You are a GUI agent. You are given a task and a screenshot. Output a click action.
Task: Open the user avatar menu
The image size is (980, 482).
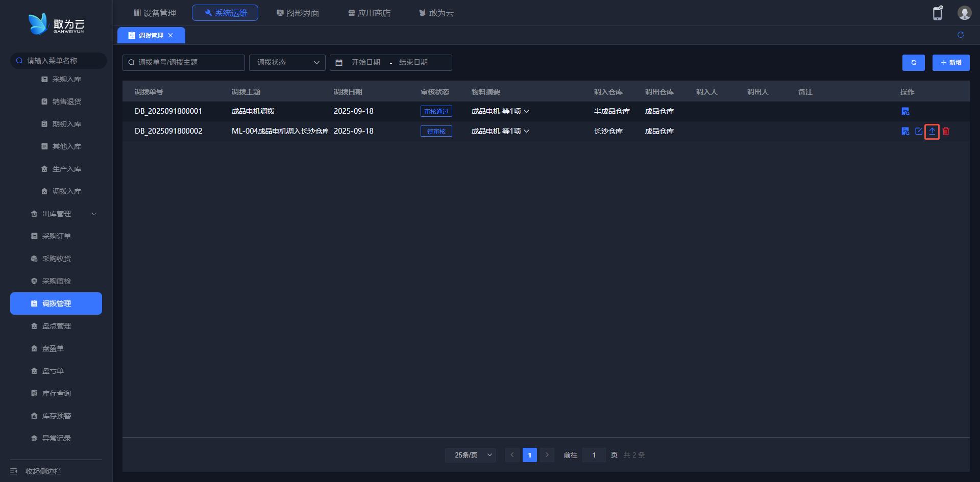click(964, 13)
